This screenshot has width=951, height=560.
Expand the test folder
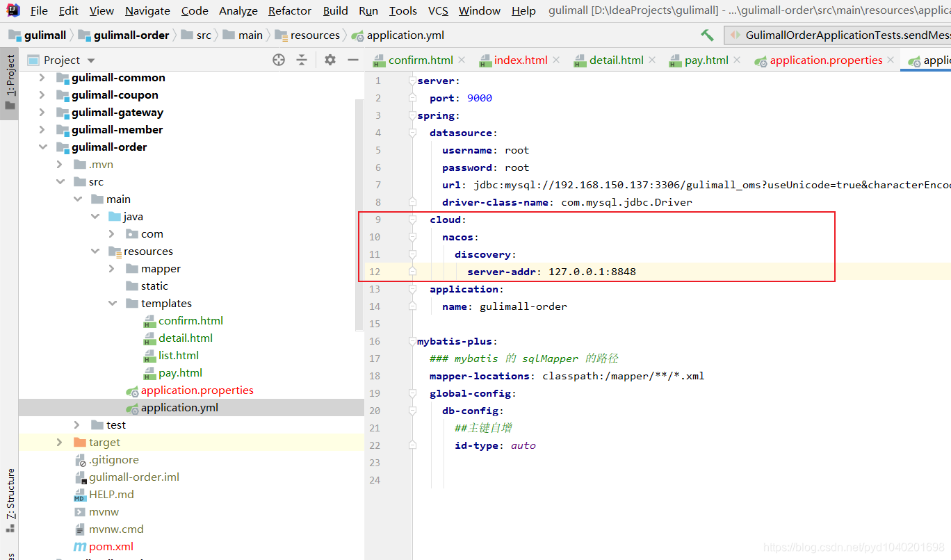tap(77, 425)
